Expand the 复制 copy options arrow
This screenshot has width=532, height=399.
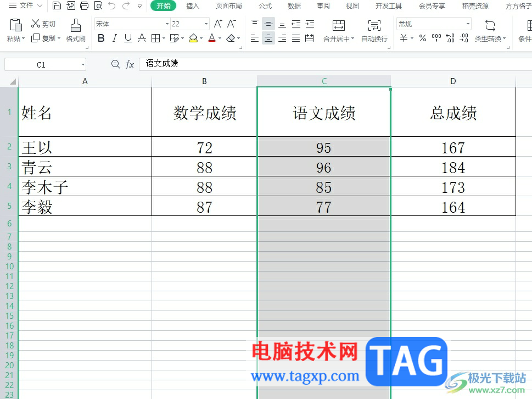tap(59, 38)
